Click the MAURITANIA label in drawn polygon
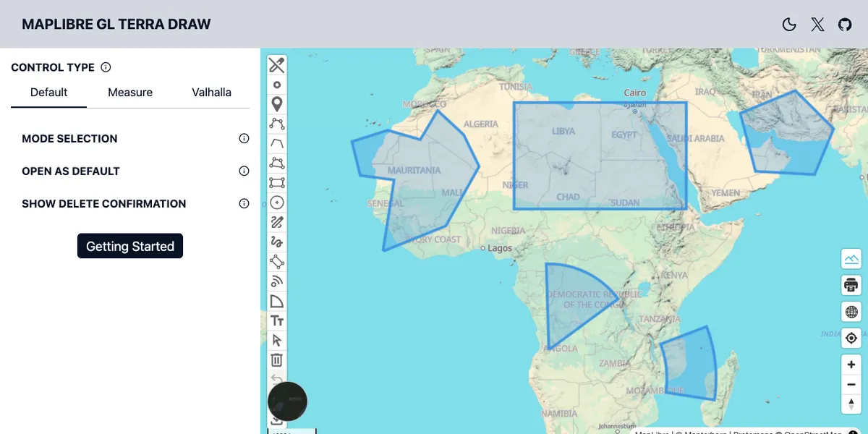 click(414, 171)
